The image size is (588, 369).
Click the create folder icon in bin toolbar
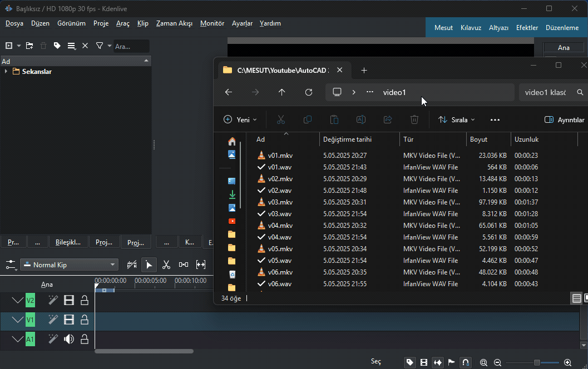[29, 46]
